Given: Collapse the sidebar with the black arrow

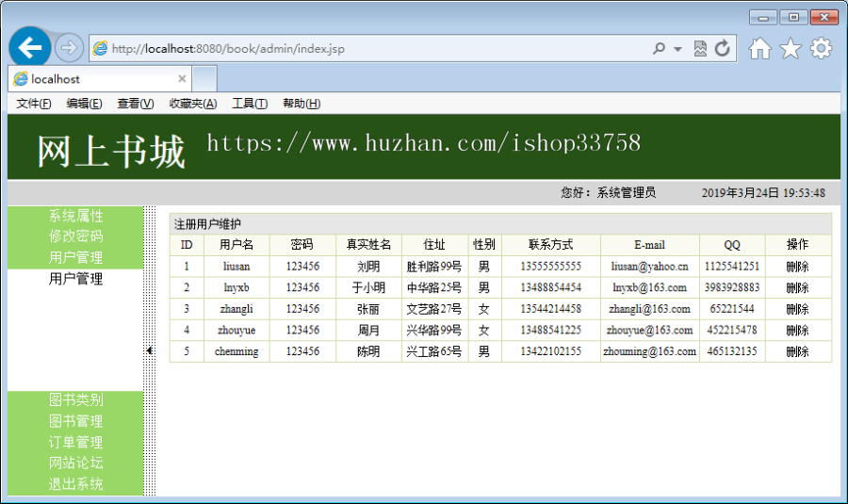Looking at the screenshot, I should click(149, 350).
